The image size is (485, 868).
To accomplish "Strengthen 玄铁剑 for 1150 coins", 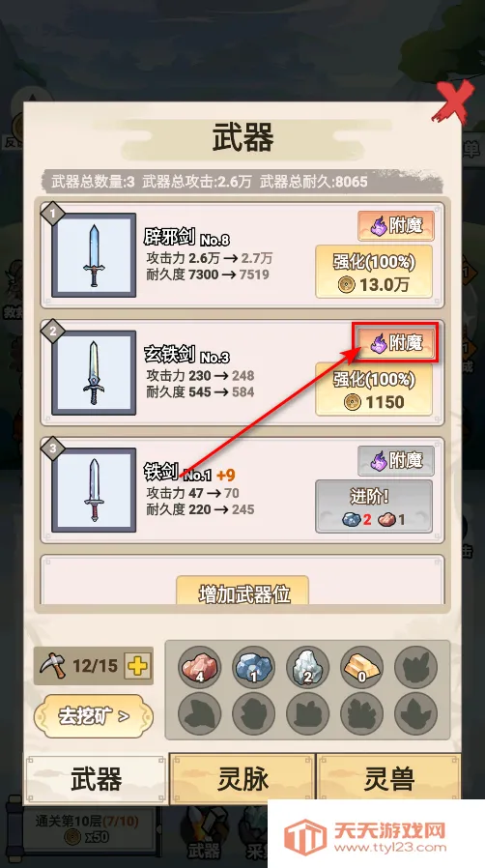I will pyautogui.click(x=374, y=390).
